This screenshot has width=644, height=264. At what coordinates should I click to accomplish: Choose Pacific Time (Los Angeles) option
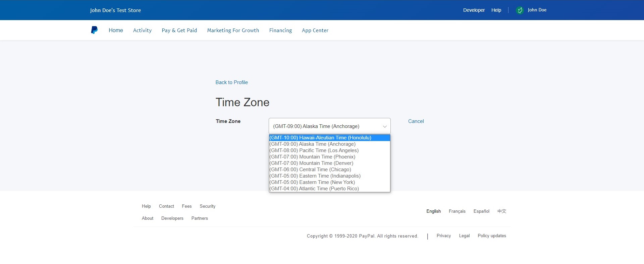tap(314, 150)
